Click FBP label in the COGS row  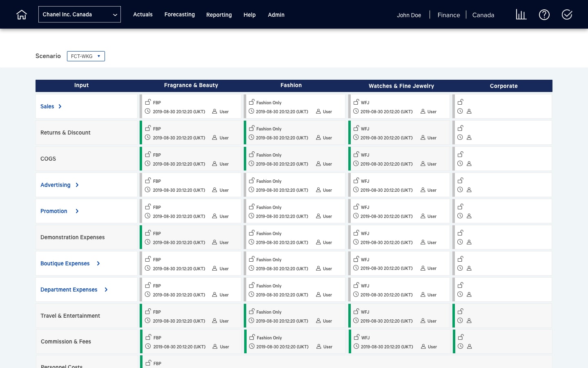(157, 155)
